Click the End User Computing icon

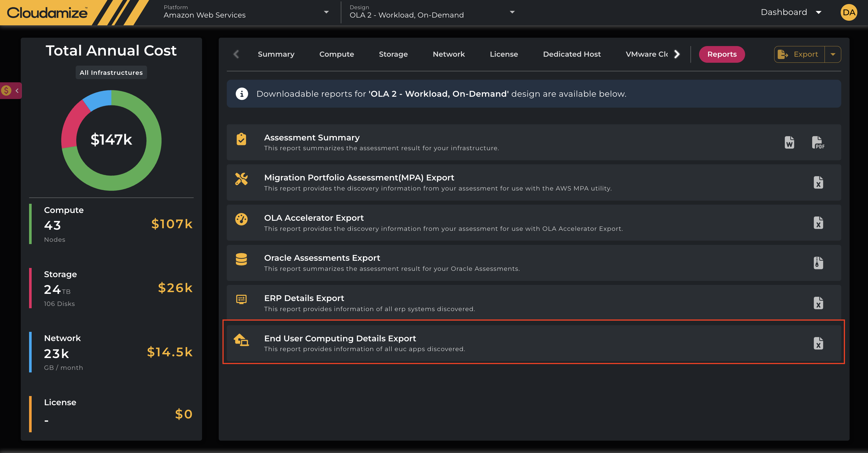241,340
